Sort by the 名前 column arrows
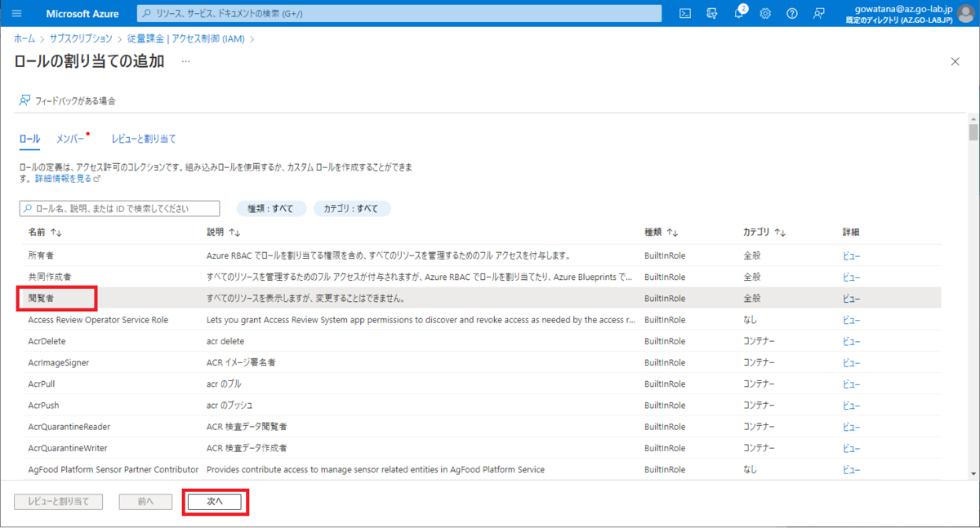 point(56,233)
